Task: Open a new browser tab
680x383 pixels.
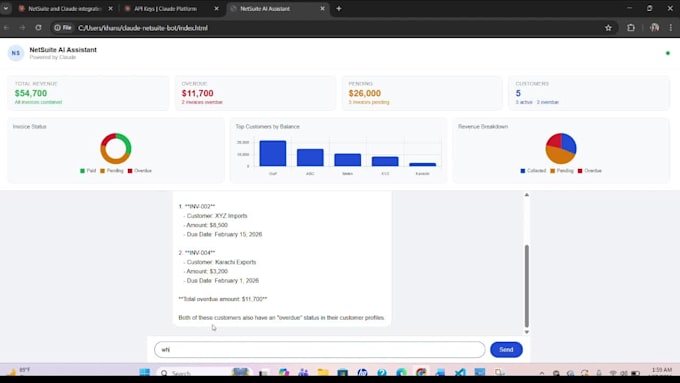Action: point(339,9)
